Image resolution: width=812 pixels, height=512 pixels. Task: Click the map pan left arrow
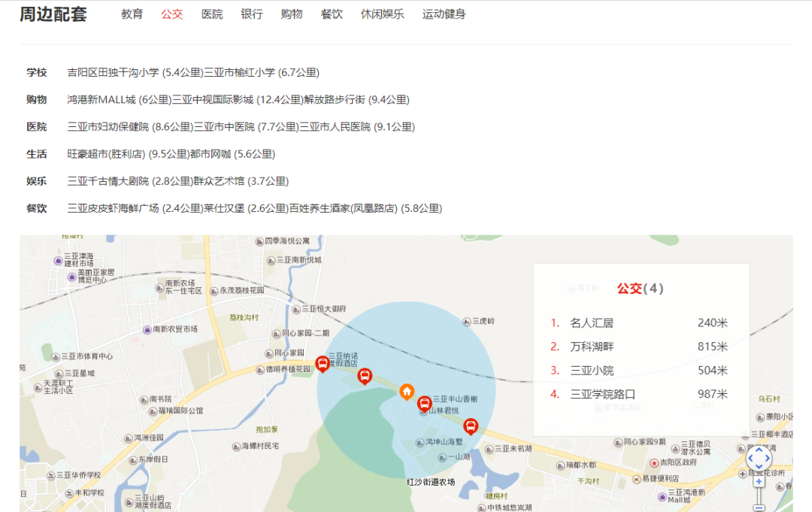click(750, 458)
